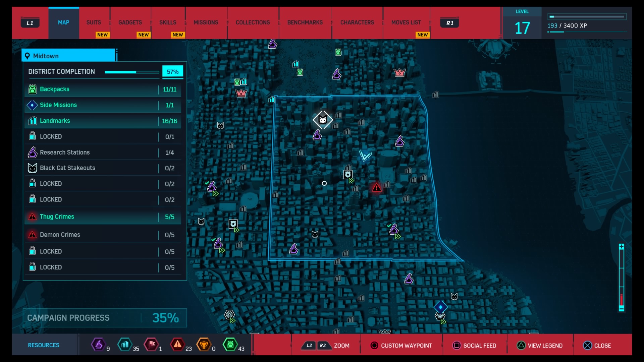
Task: Select the pink crown icon near the bridge
Action: 400,72
